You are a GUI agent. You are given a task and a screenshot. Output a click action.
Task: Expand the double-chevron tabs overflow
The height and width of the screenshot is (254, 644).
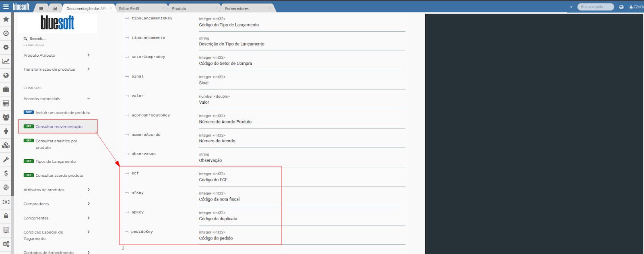tap(571, 7)
